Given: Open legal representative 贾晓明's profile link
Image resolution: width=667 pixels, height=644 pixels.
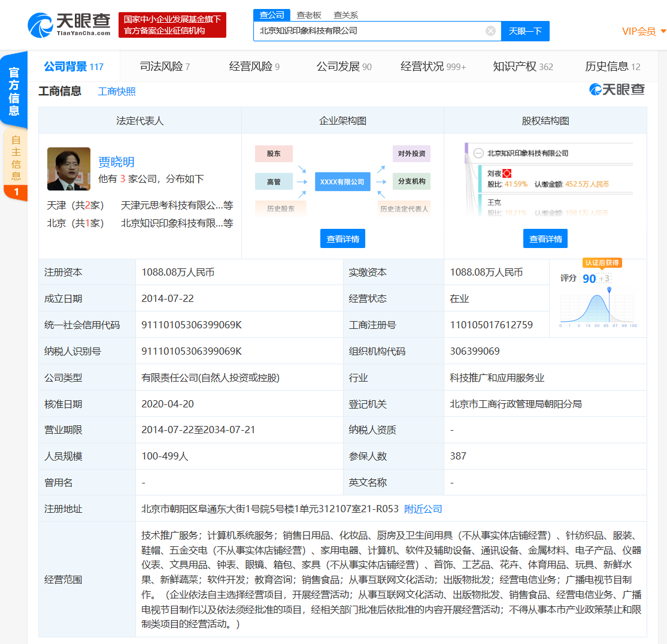Looking at the screenshot, I should click(116, 162).
